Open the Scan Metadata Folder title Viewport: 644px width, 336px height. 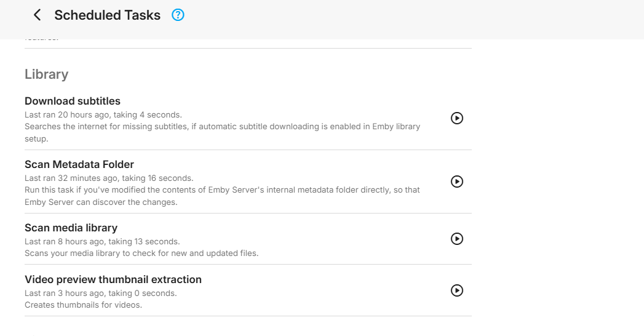tap(79, 164)
